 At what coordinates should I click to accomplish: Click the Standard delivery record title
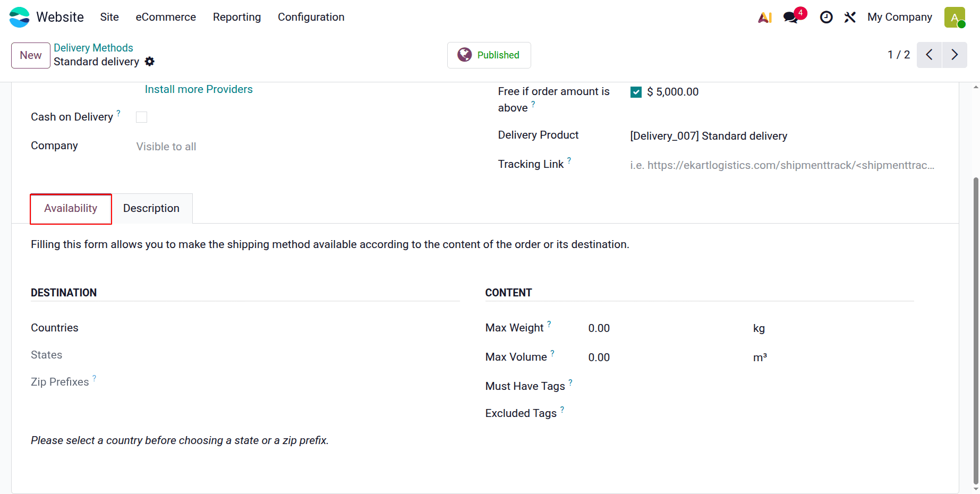pyautogui.click(x=96, y=62)
